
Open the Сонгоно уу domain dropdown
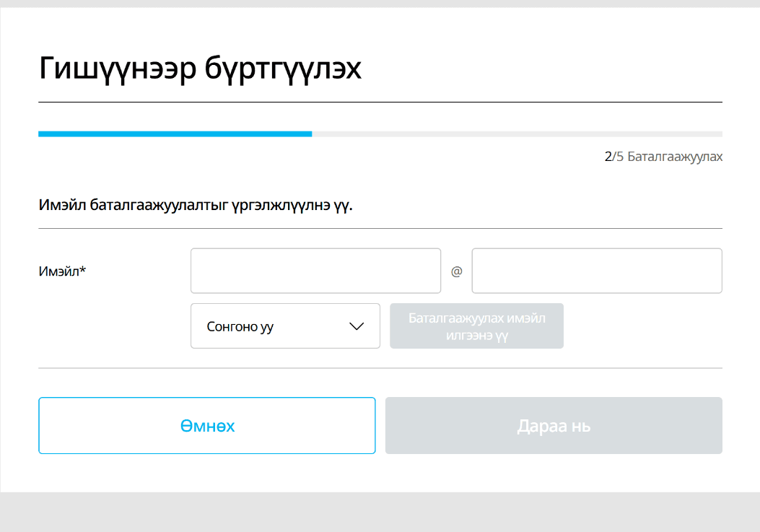point(285,326)
